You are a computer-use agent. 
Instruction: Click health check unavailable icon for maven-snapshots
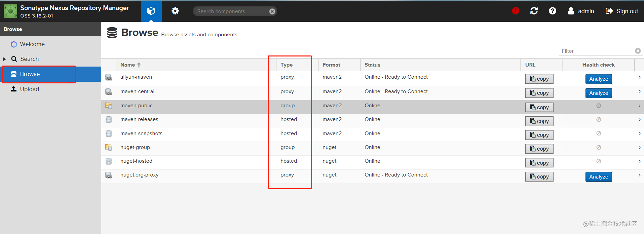coord(599,133)
